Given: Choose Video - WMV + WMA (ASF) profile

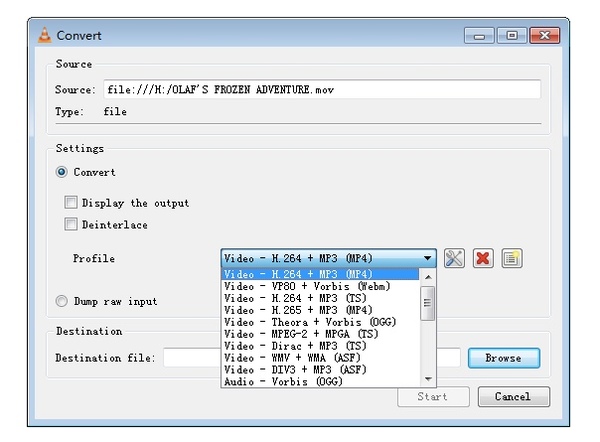Looking at the screenshot, I should click(x=321, y=358).
